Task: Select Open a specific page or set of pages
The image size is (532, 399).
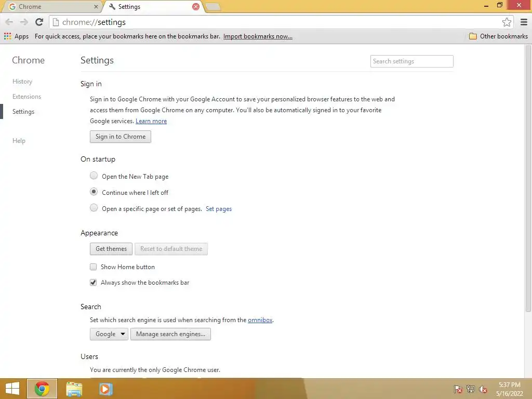Action: pos(94,208)
